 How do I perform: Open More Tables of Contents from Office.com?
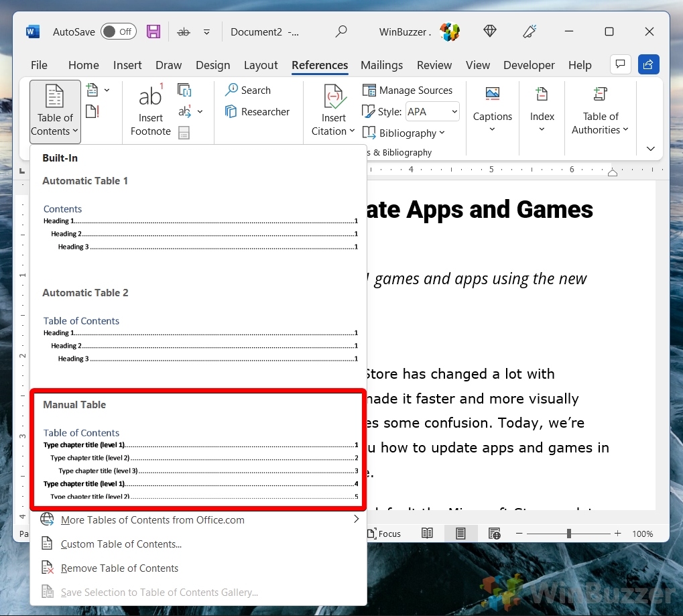coord(152,520)
